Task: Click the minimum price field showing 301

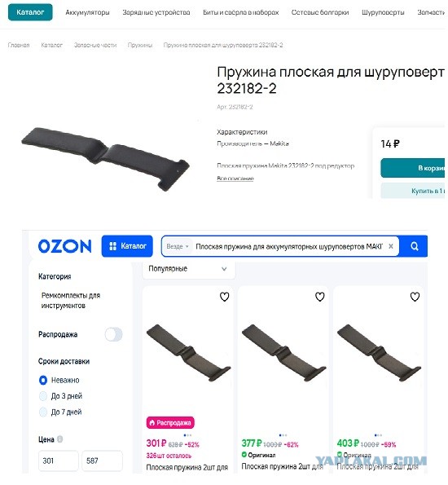Action: (58, 461)
